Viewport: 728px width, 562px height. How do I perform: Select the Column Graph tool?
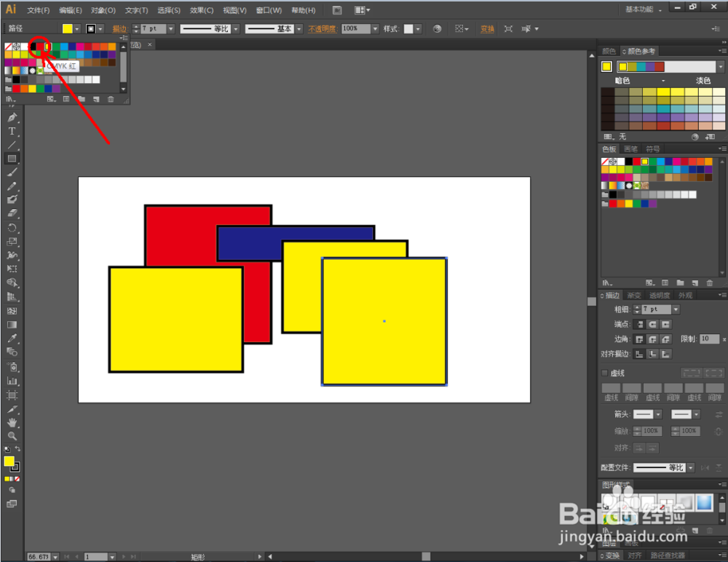coord(12,381)
